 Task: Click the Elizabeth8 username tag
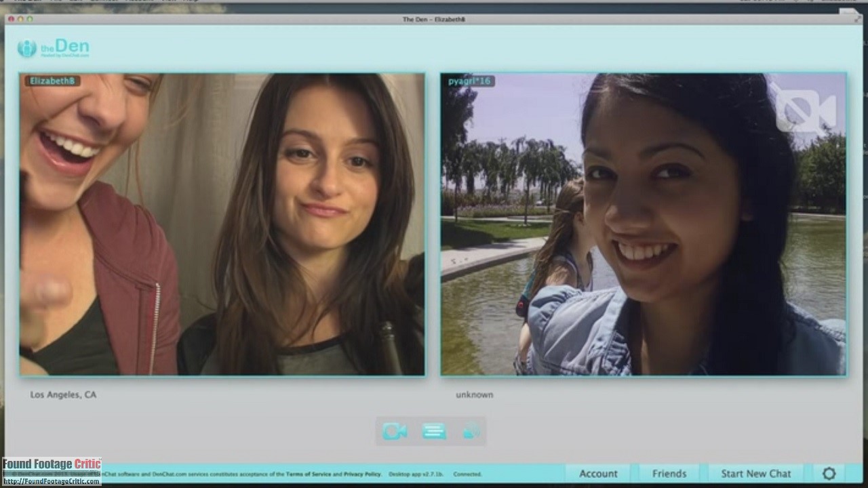click(52, 81)
